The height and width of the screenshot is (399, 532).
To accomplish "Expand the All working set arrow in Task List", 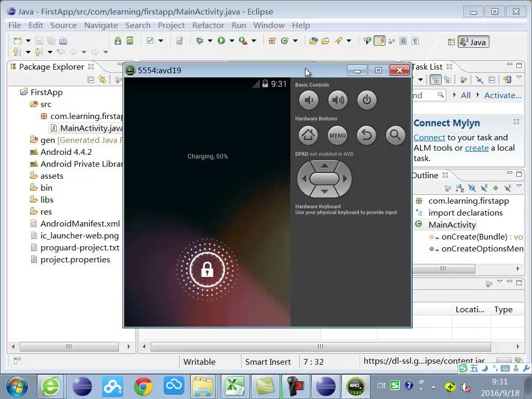I will pos(455,95).
